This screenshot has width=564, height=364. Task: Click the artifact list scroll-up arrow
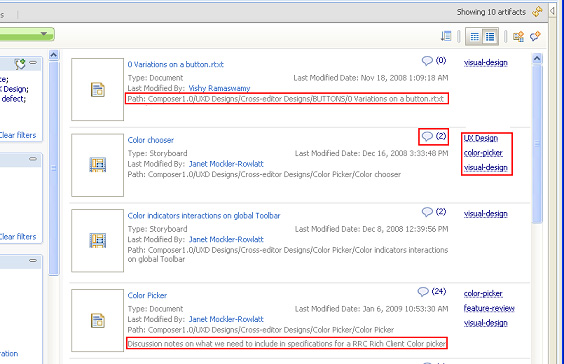pyautogui.click(x=537, y=58)
